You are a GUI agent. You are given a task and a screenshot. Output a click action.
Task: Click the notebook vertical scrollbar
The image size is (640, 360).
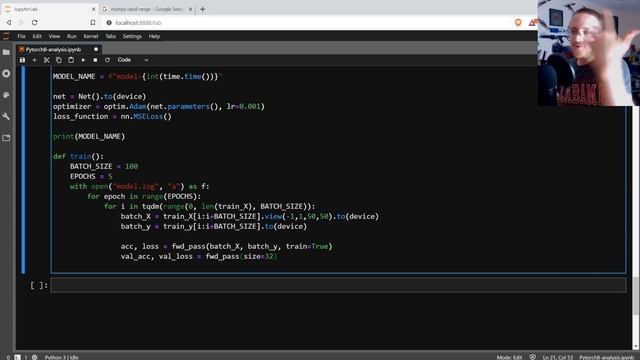tap(636, 296)
